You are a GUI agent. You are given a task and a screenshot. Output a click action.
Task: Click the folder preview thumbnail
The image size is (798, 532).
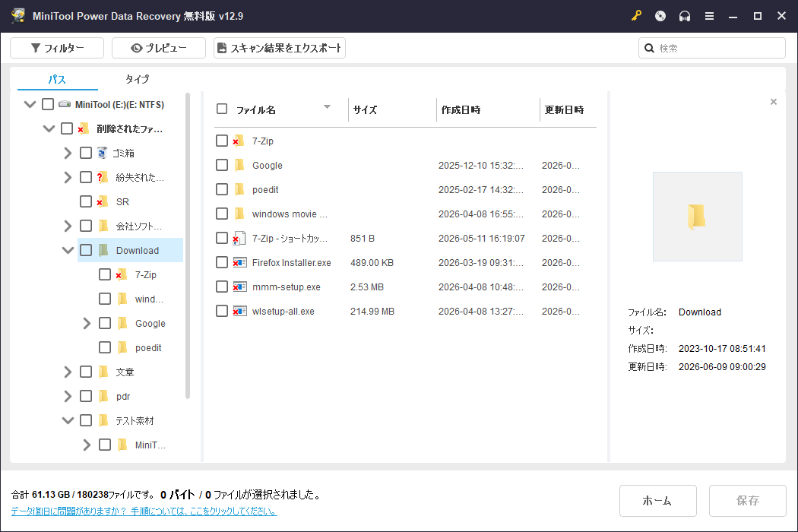pyautogui.click(x=697, y=217)
